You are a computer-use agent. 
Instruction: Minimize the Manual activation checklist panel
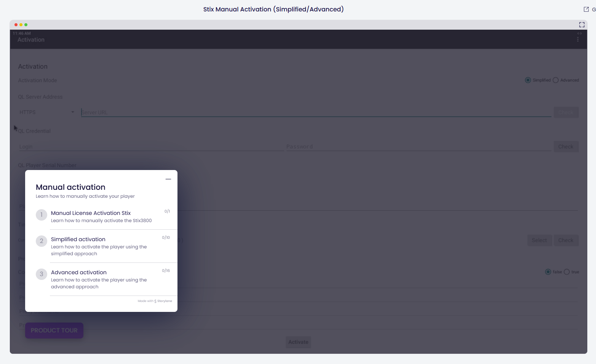pyautogui.click(x=168, y=179)
